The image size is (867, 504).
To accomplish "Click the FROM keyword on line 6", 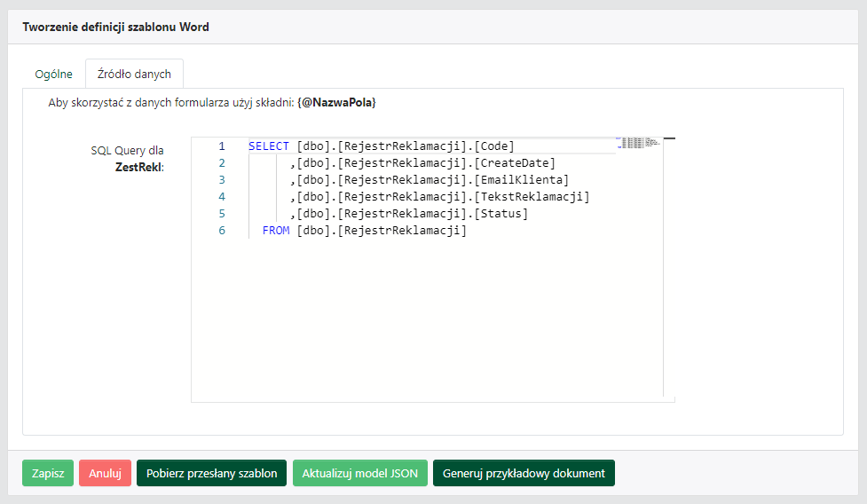I will (x=276, y=231).
